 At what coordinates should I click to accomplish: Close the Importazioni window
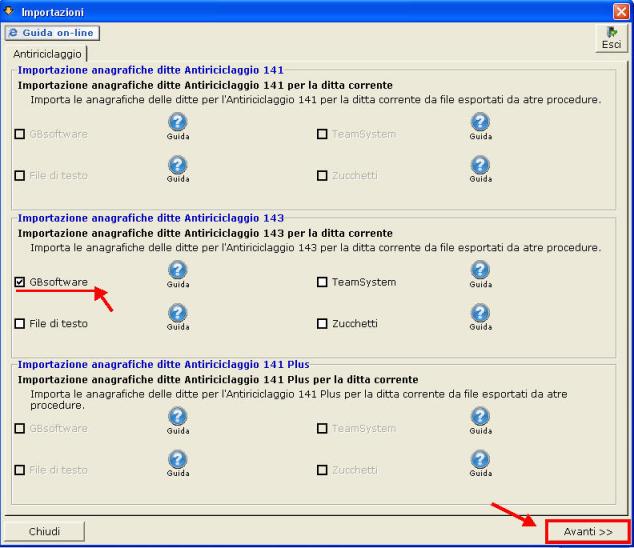(621, 11)
